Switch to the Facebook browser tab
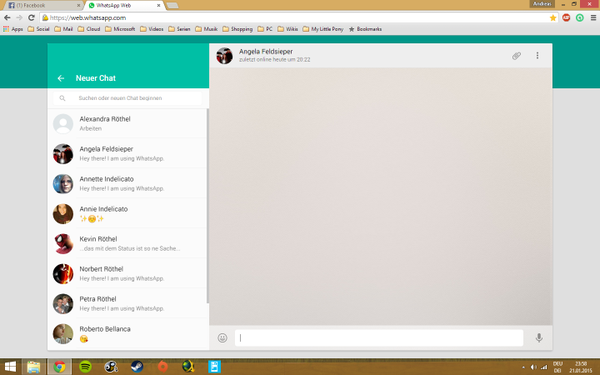Screen dimensions: 600x375 [x=43, y=5]
